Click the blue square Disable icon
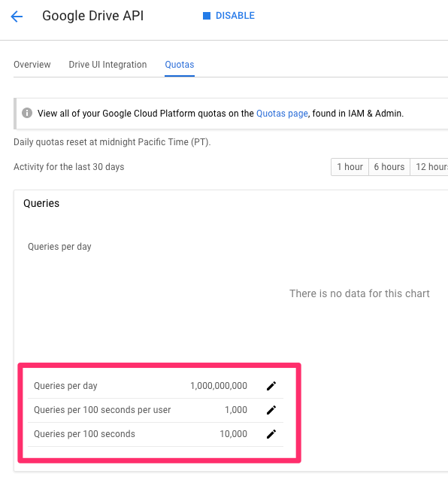The width and height of the screenshot is (448, 495). coord(207,16)
